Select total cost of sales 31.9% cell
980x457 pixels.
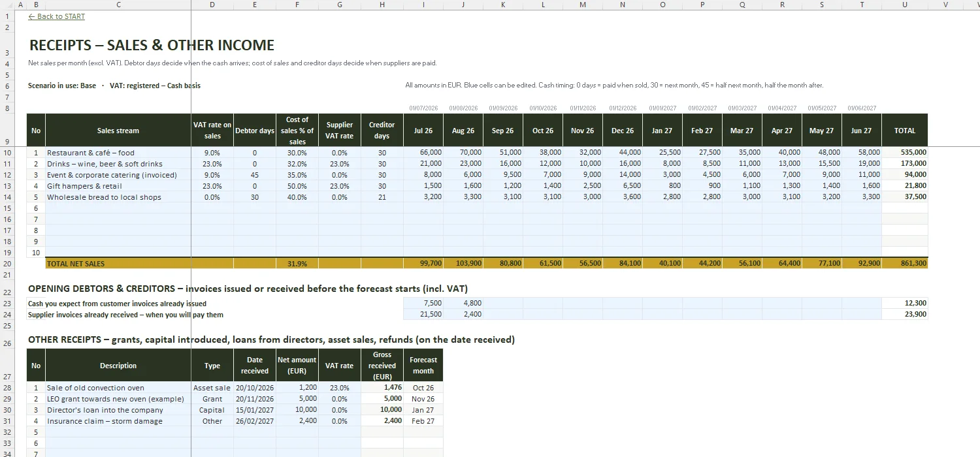pyautogui.click(x=297, y=264)
